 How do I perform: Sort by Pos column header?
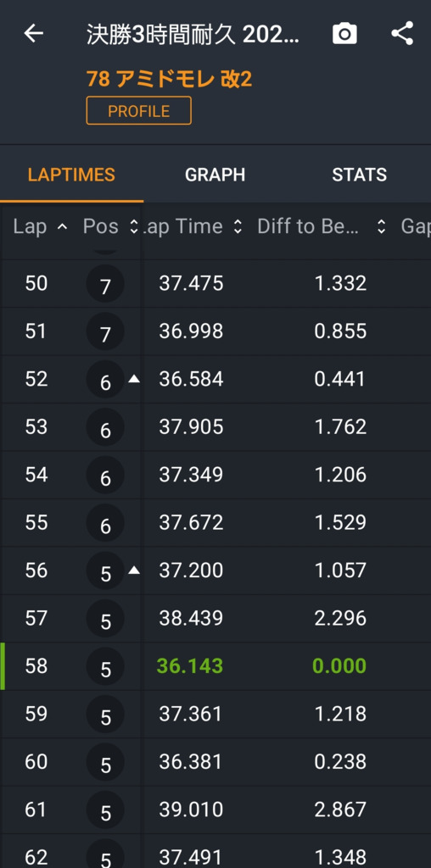pos(109,226)
